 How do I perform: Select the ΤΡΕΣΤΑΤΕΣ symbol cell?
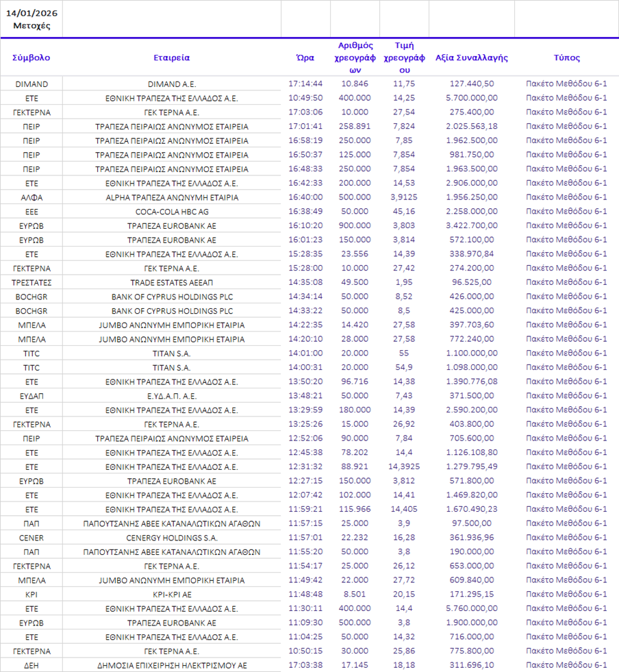31,282
